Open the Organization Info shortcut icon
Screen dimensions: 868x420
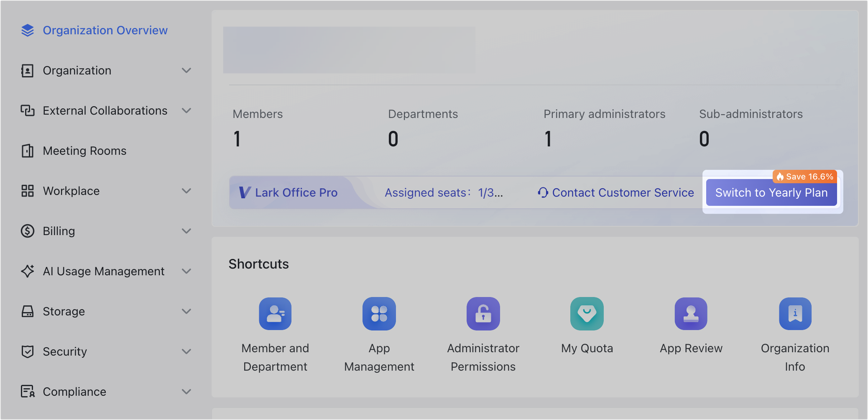[x=795, y=314]
